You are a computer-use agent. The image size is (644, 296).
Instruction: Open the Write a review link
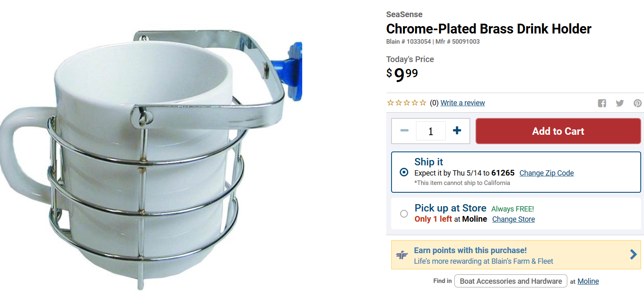click(x=463, y=103)
